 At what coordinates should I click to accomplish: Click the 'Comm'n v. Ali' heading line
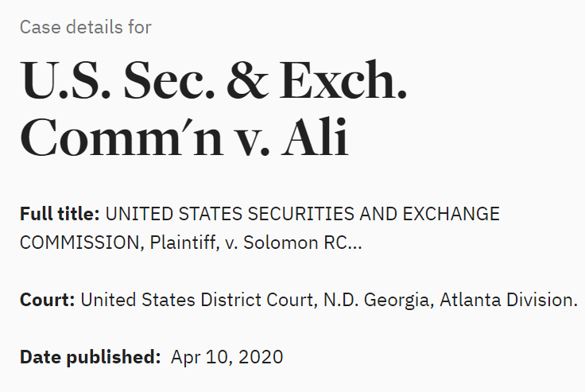(x=184, y=137)
